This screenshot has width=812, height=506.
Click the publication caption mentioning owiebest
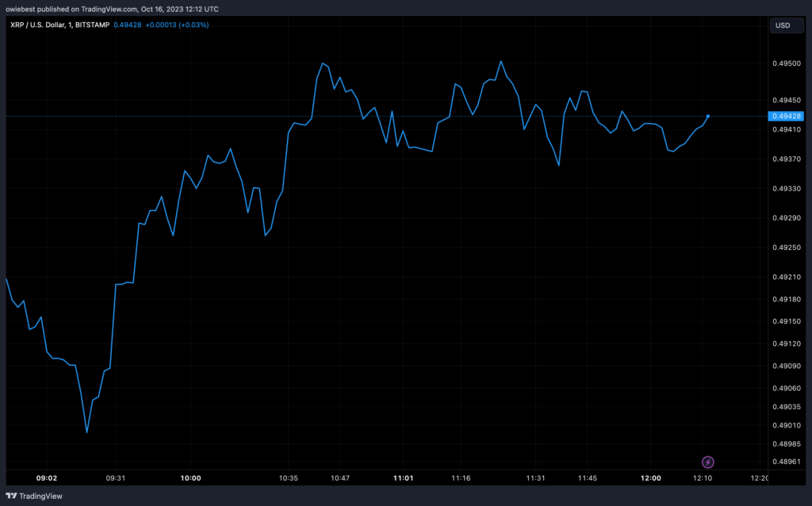click(x=112, y=10)
